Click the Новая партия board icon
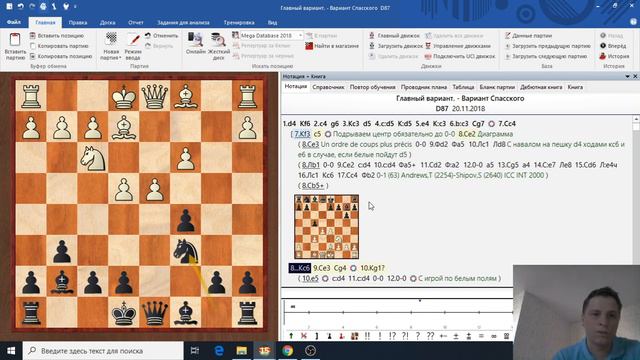 tap(111, 39)
